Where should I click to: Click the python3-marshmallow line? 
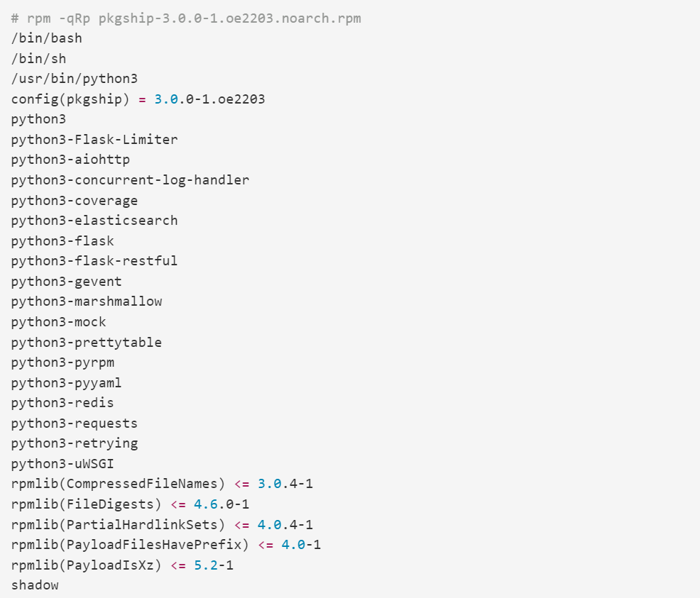[87, 301]
